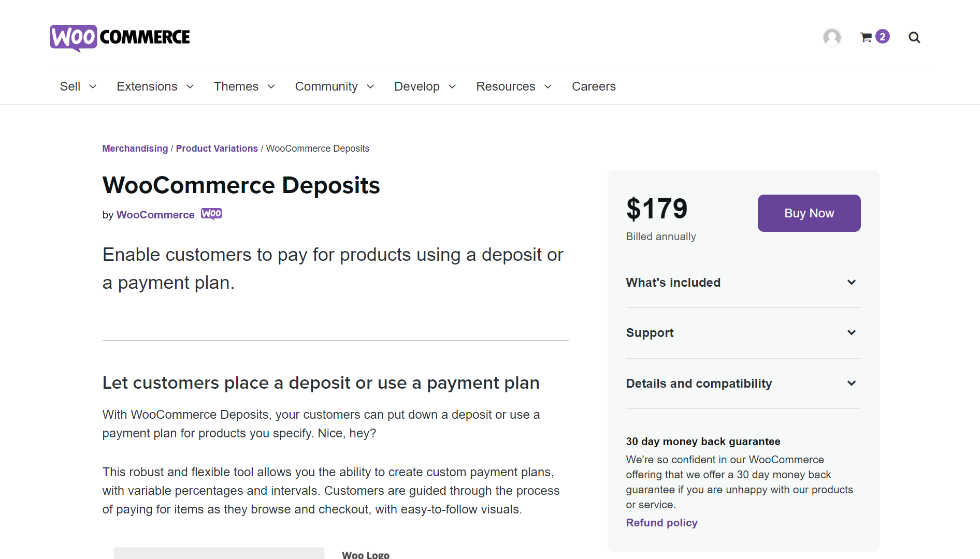The image size is (980, 559).
Task: Click the WooCommerce Deposits page title
Action: 241,185
